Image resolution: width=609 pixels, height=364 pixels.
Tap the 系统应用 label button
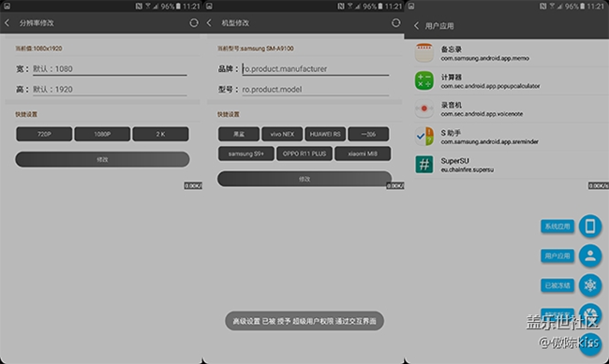pyautogui.click(x=557, y=226)
